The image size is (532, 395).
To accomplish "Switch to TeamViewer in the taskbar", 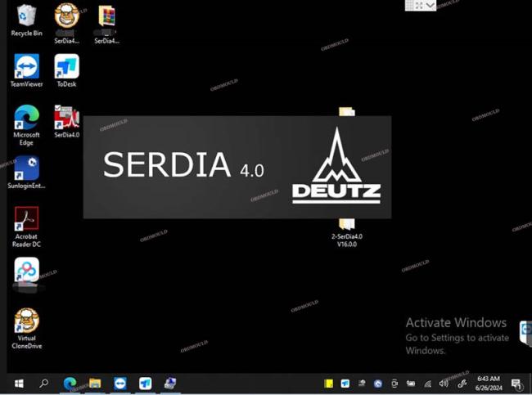I will tap(120, 383).
